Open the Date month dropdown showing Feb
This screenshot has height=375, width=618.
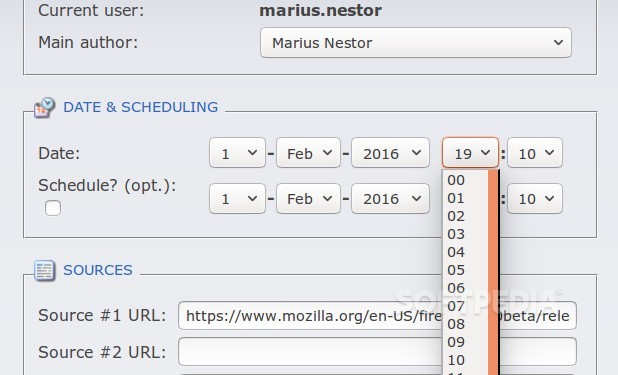[x=308, y=153]
